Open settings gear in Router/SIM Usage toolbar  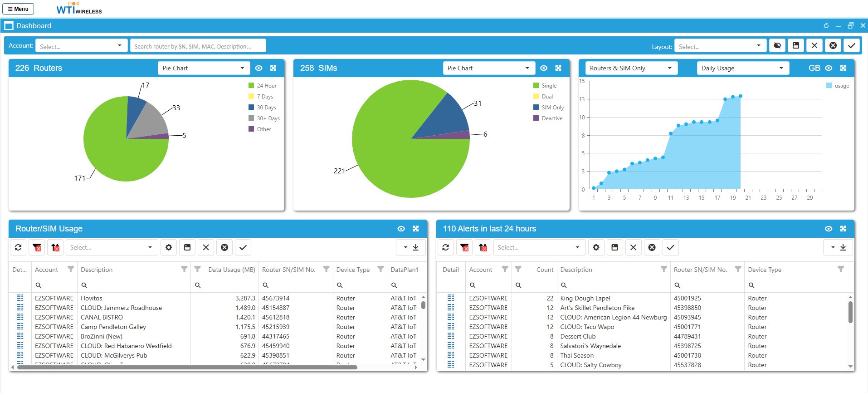169,247
